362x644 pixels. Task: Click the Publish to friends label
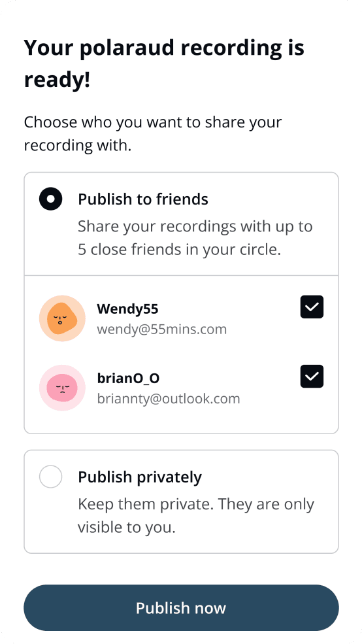click(143, 199)
